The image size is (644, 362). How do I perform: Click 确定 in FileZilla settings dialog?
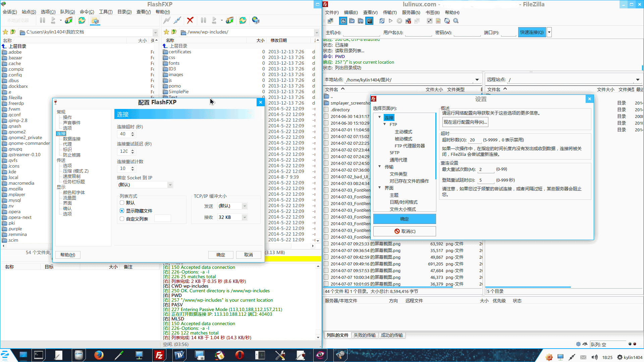pos(404,219)
